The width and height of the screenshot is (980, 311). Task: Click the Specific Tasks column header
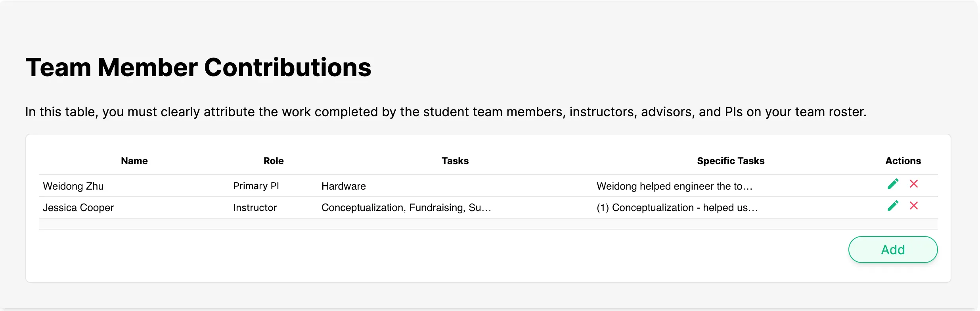[x=731, y=161]
